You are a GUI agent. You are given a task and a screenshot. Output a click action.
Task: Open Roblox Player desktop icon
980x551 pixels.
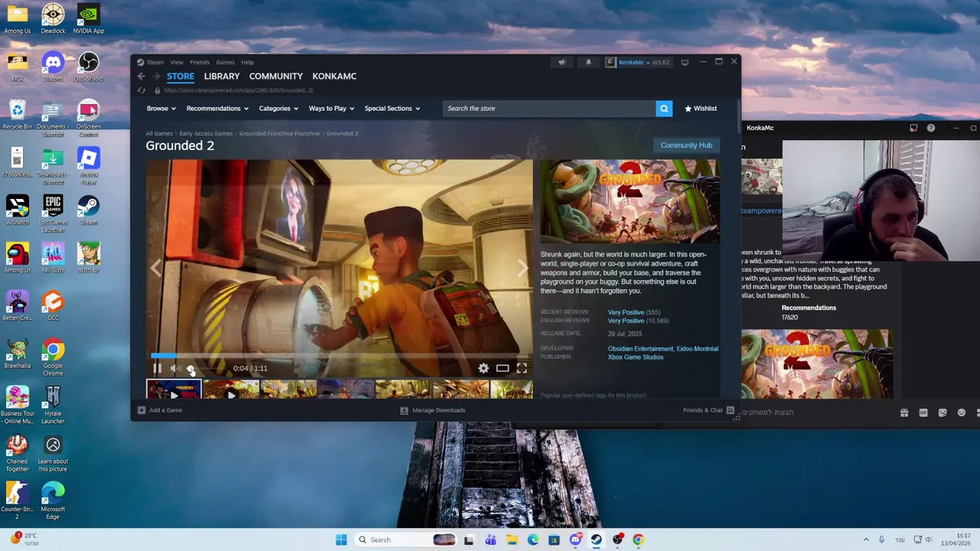[88, 167]
